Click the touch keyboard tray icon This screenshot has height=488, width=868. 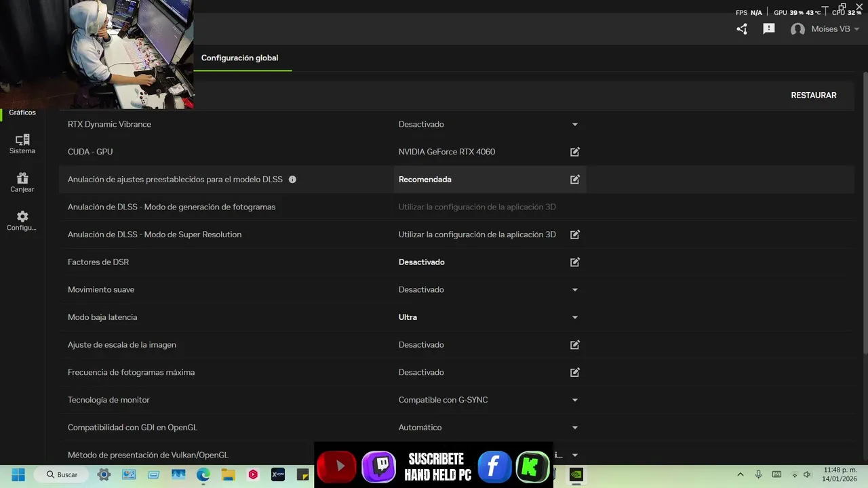(x=776, y=474)
